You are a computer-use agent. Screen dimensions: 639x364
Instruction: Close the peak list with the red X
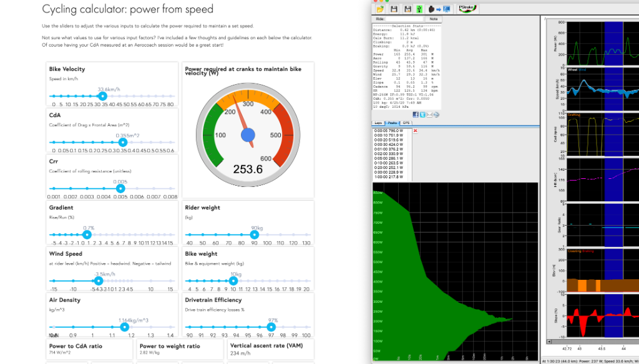click(416, 131)
